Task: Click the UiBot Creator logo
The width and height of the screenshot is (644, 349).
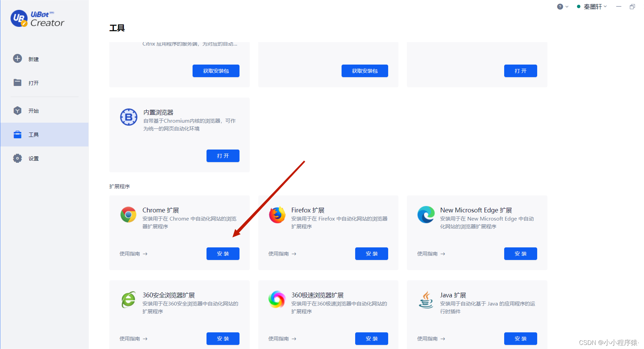Action: point(37,19)
